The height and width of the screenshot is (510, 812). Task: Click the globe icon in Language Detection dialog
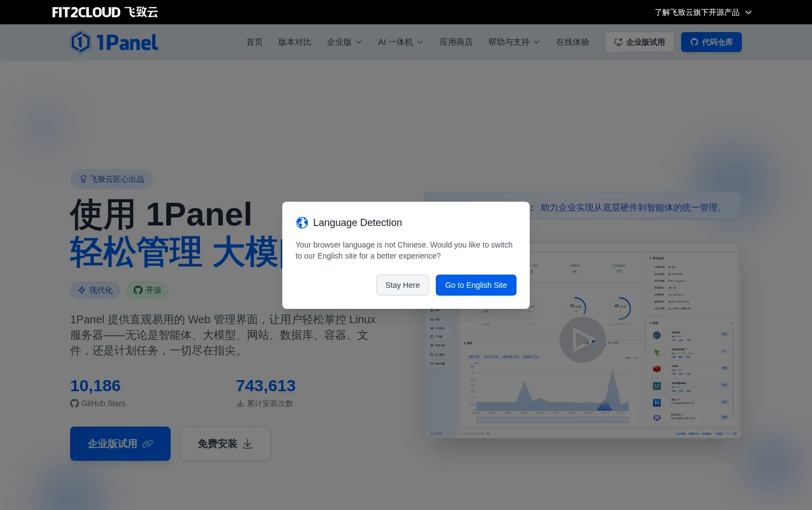click(x=302, y=223)
